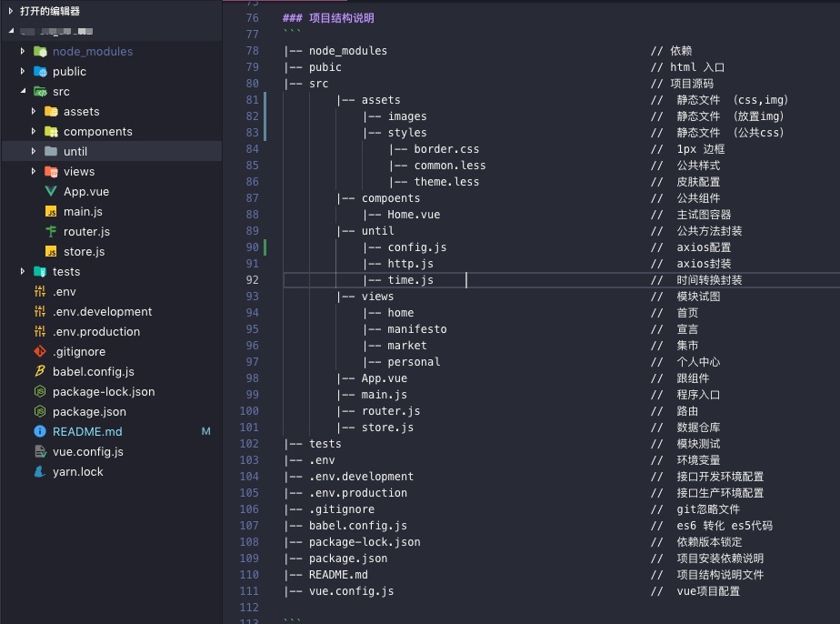The image size is (840, 624).
Task: Click the Node icon beside package-lock.json
Action: 40,392
